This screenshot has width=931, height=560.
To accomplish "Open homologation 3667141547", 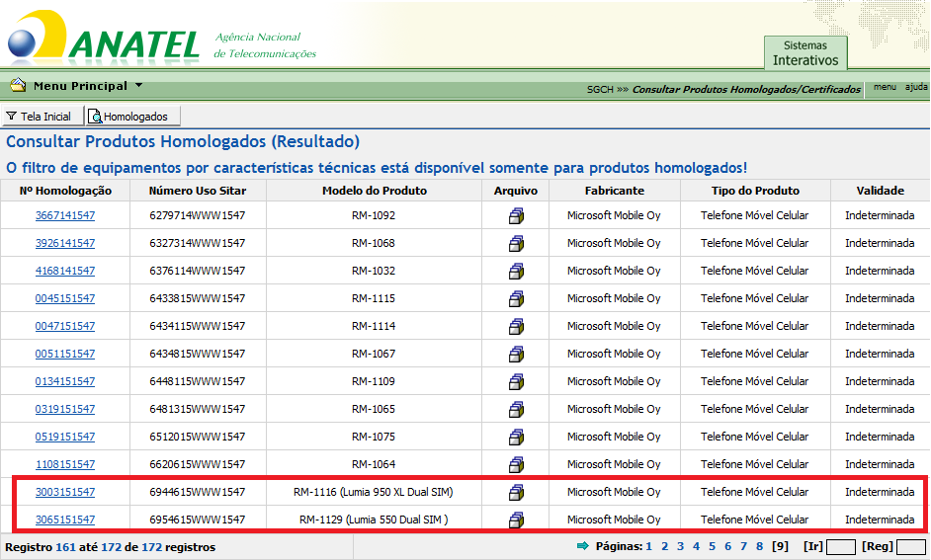I will pos(65,215).
